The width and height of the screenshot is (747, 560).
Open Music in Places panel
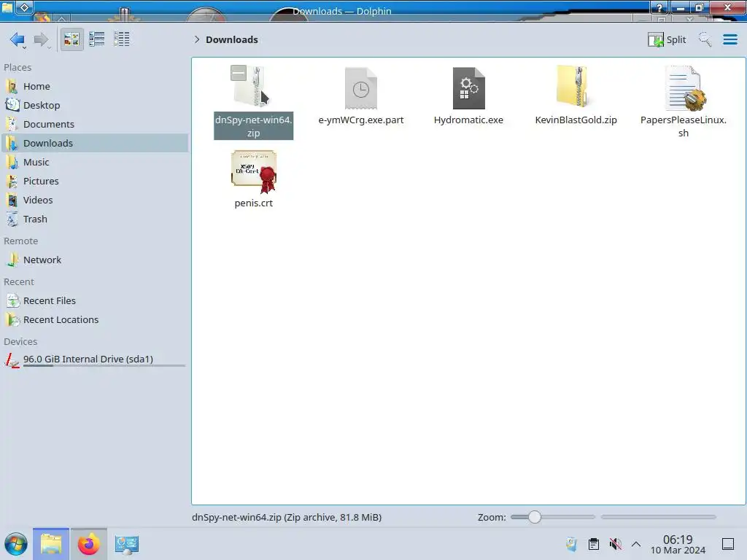click(x=96, y=163)
